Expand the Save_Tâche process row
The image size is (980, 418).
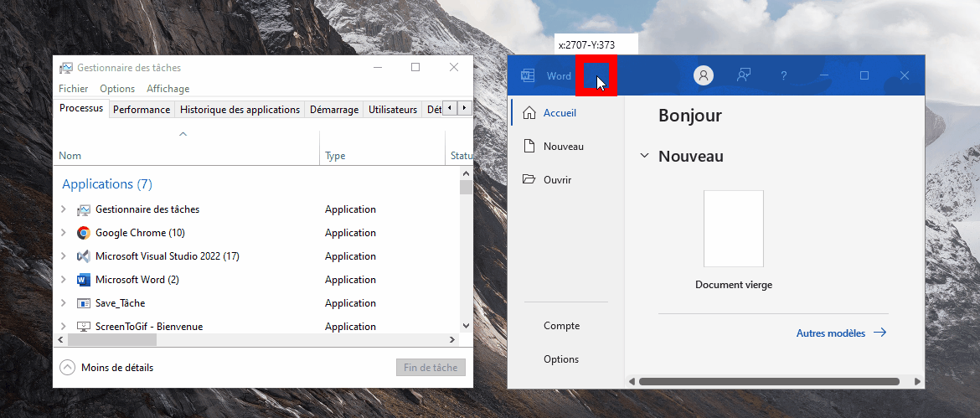tap(63, 303)
